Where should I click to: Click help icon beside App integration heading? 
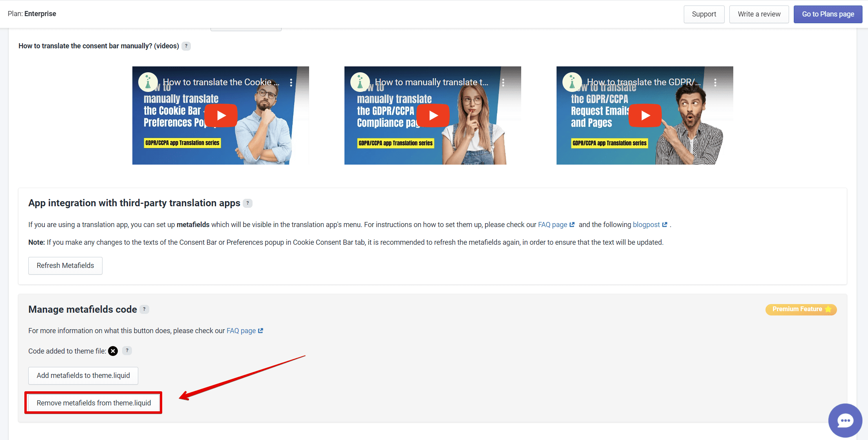click(x=247, y=203)
